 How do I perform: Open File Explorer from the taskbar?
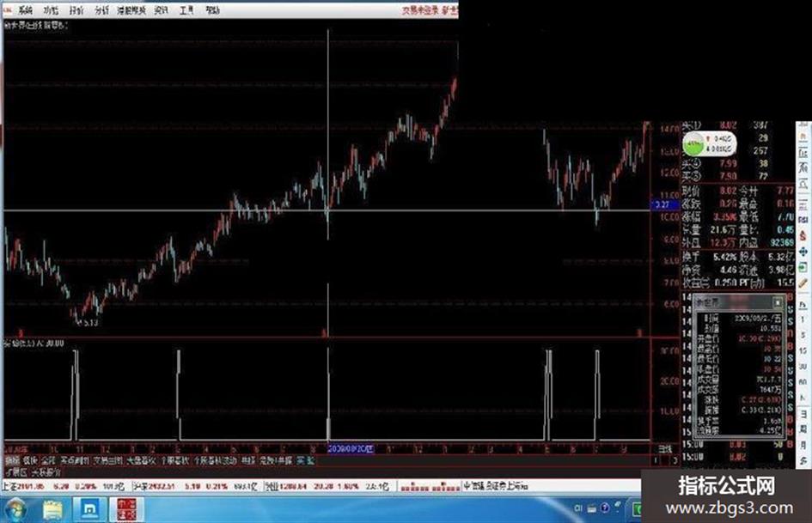(x=53, y=511)
